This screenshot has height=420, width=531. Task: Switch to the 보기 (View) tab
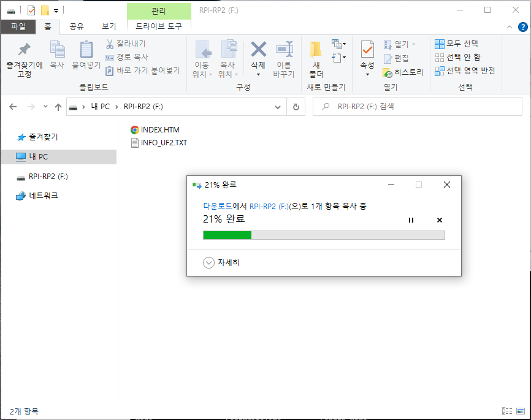[109, 26]
